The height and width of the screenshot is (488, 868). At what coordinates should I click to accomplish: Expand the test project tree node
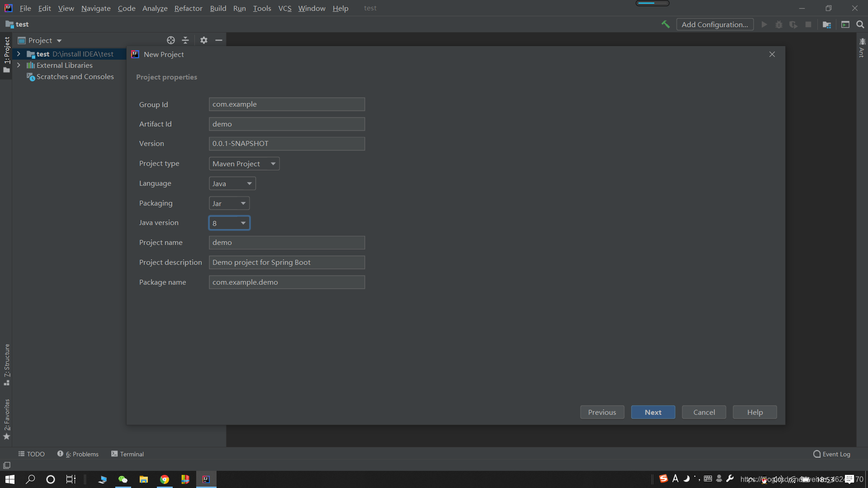coord(19,54)
